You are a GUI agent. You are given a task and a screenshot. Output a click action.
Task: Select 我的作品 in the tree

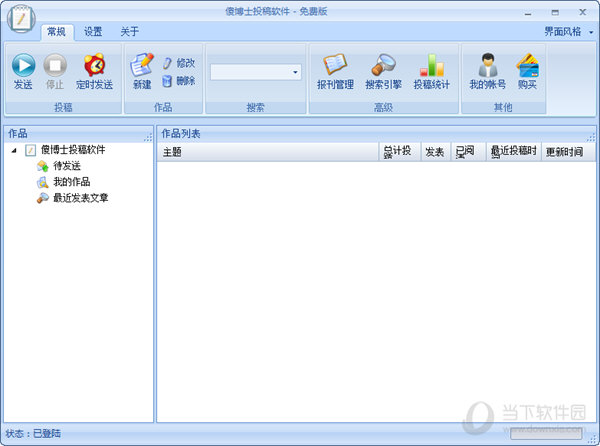[x=72, y=182]
